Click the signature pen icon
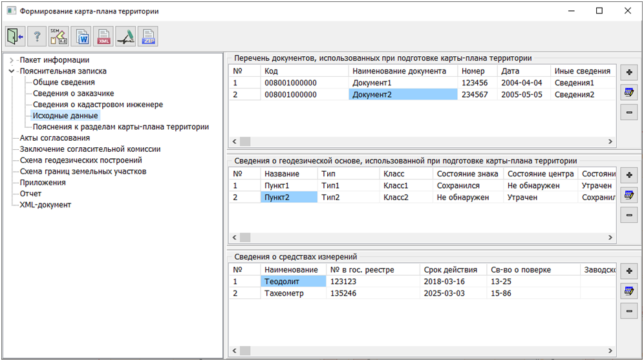 126,36
